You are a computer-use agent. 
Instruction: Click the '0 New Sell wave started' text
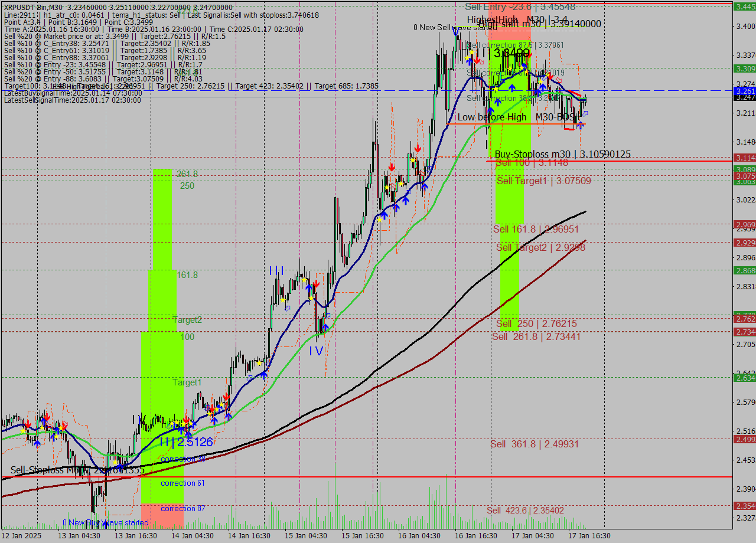pyautogui.click(x=455, y=27)
